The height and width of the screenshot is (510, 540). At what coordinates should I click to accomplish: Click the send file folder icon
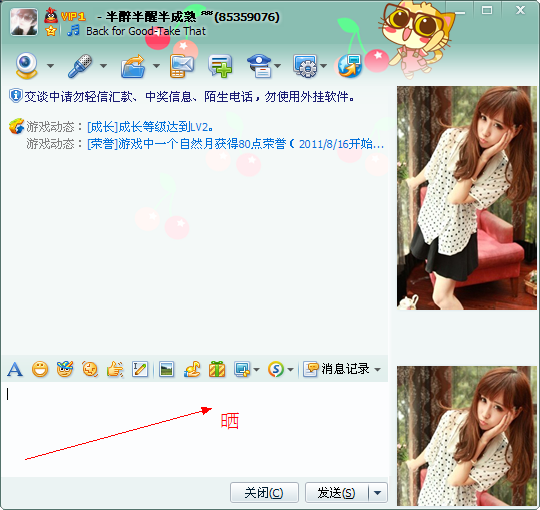[x=133, y=66]
